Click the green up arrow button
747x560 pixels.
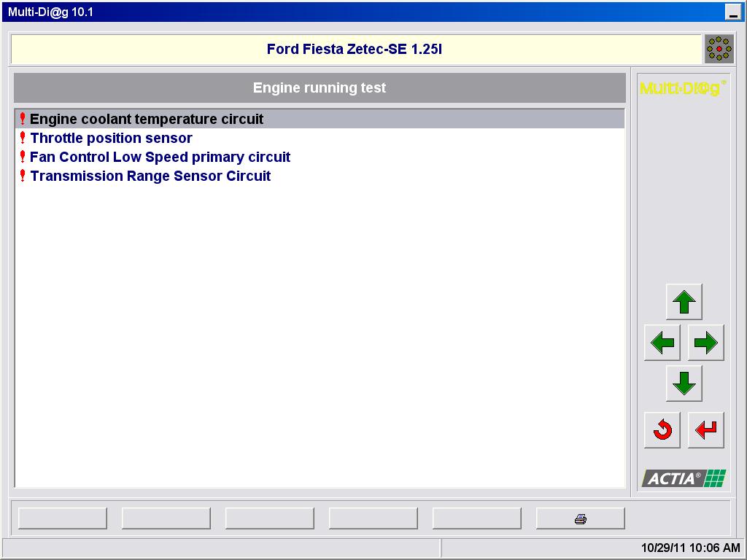(684, 302)
